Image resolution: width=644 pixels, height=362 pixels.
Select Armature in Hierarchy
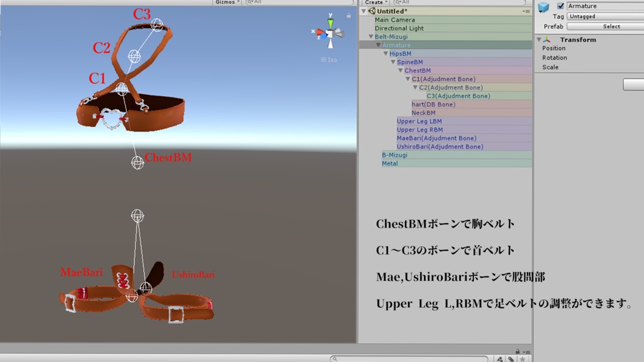[x=396, y=45]
